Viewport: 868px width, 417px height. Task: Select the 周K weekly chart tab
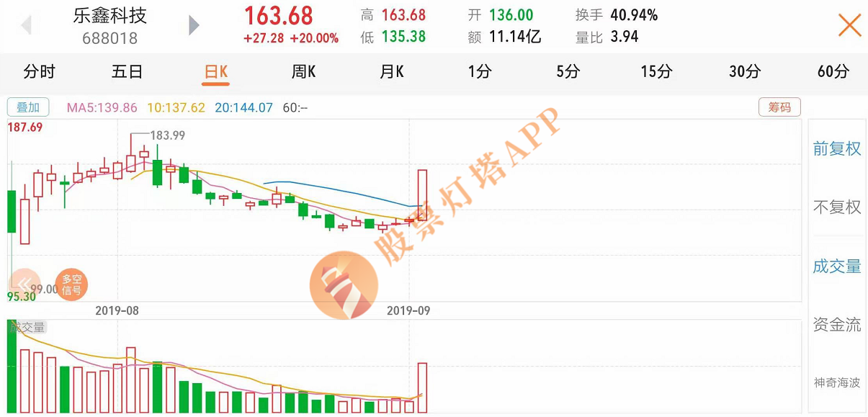pyautogui.click(x=303, y=71)
